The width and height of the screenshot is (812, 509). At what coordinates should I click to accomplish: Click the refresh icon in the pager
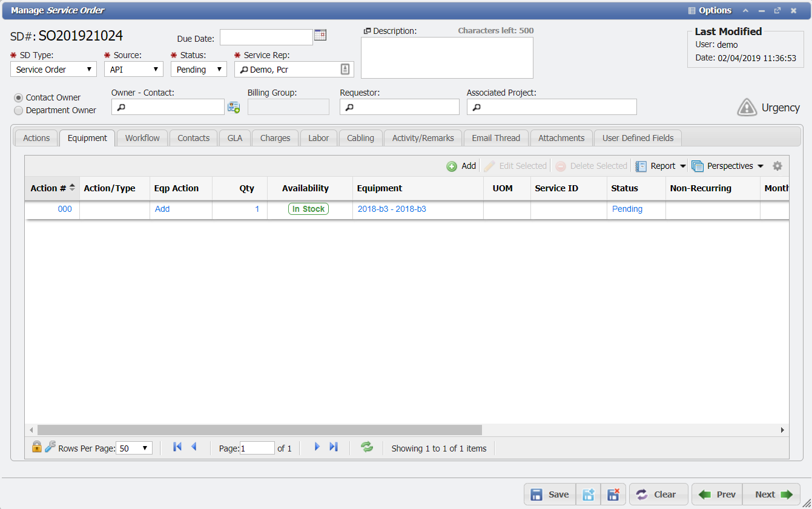367,447
